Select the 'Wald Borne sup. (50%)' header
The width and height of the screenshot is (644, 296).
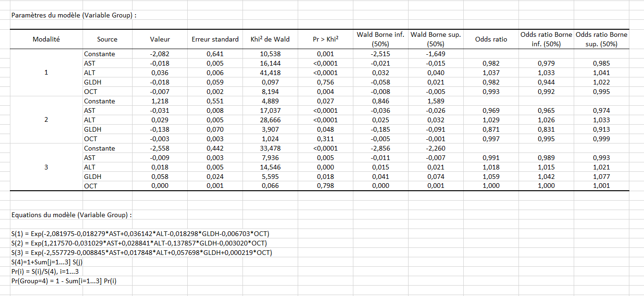point(435,39)
